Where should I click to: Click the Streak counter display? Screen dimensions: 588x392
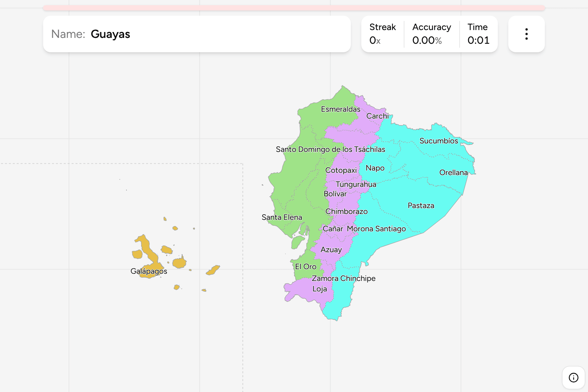pos(383,34)
